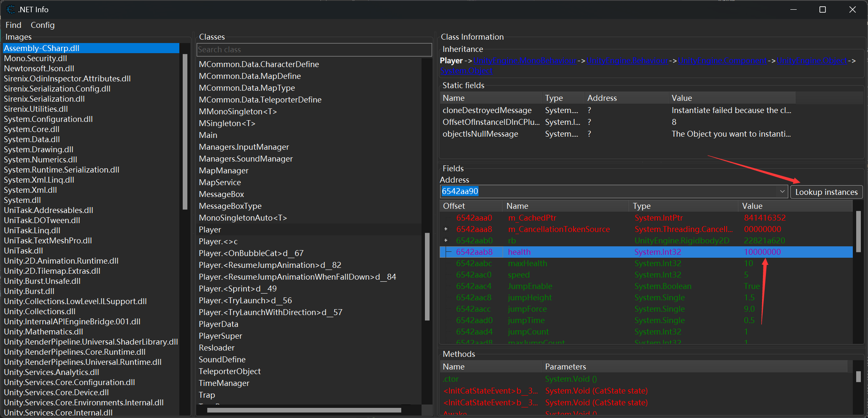Follow the UnityEngine.MonoBehaviour inheritance link
868x418 pixels.
pos(525,61)
